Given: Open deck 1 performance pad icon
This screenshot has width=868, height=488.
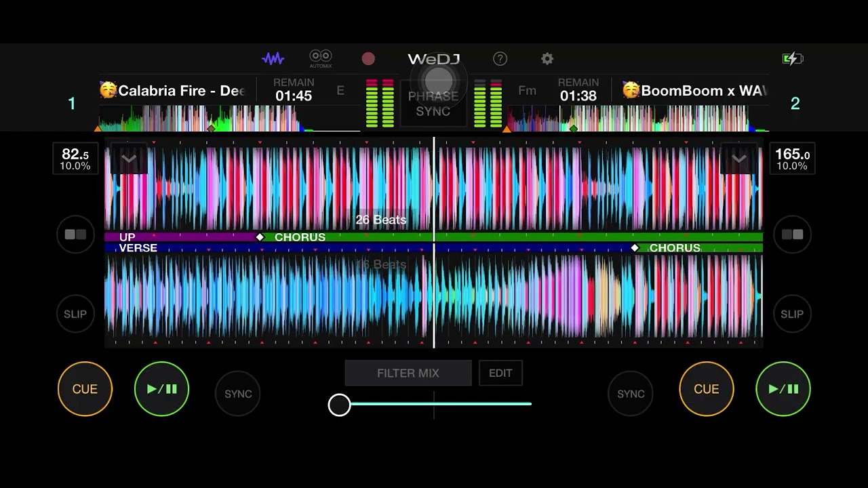Looking at the screenshot, I should pyautogui.click(x=75, y=235).
